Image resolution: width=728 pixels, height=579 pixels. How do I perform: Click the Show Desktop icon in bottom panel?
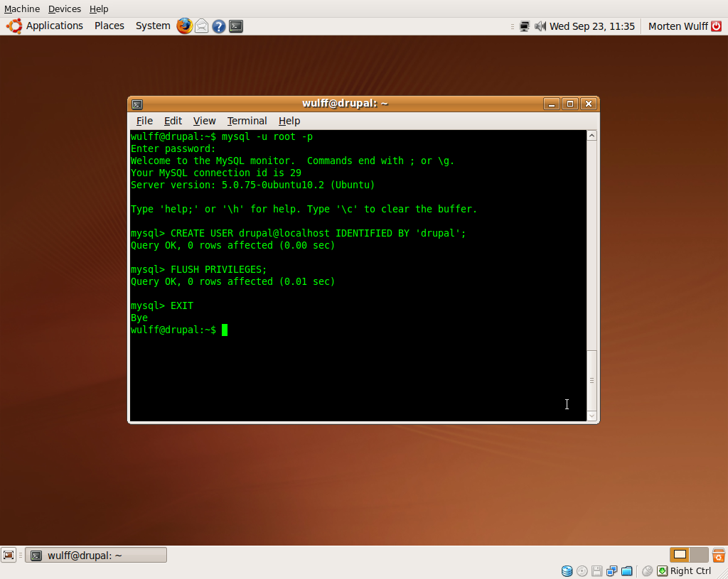click(9, 555)
